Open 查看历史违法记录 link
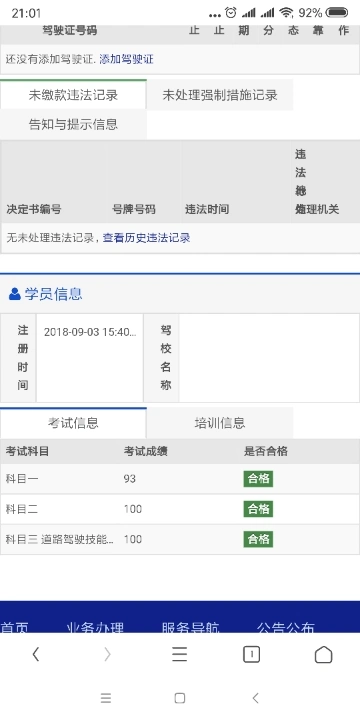Viewport: 360px width, 720px height. tap(146, 238)
